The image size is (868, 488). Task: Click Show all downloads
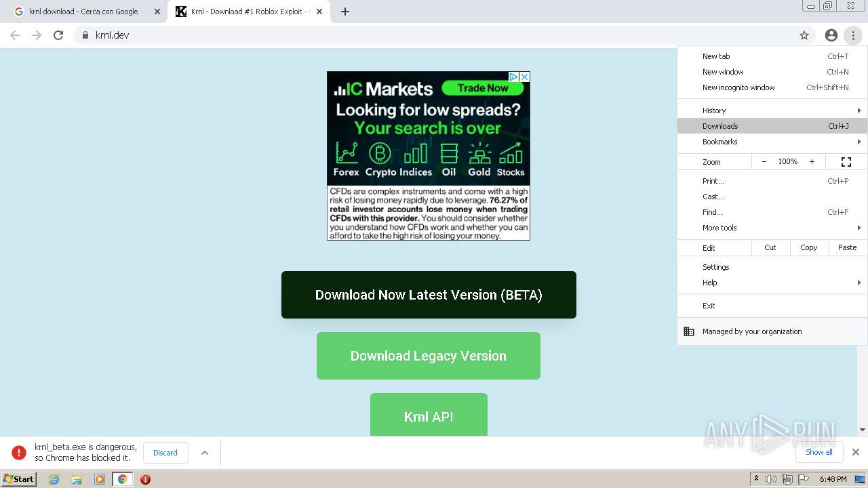click(819, 452)
